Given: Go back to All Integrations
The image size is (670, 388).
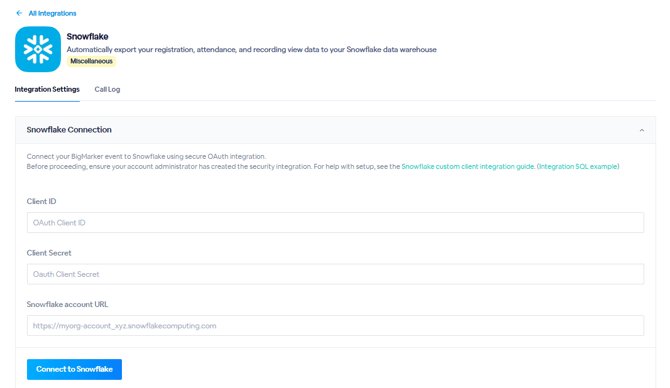Looking at the screenshot, I should [52, 13].
